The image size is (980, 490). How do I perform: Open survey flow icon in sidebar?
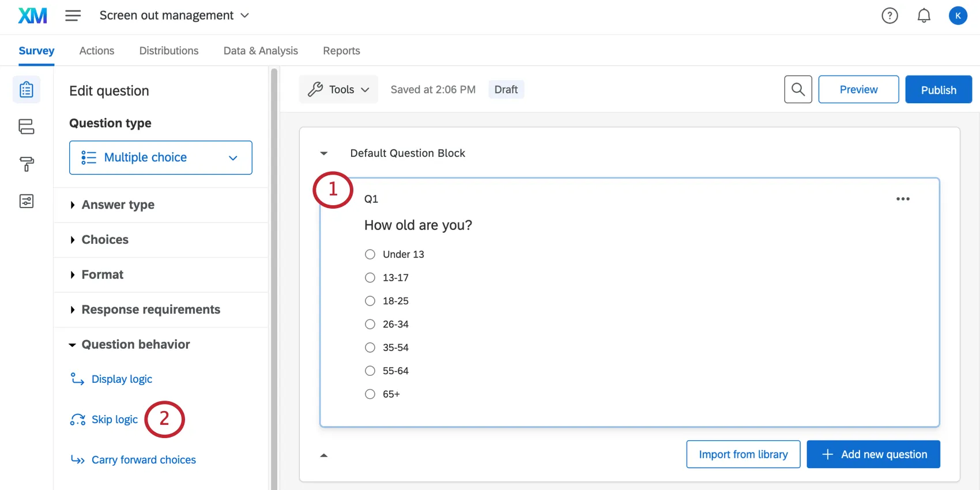(x=27, y=127)
